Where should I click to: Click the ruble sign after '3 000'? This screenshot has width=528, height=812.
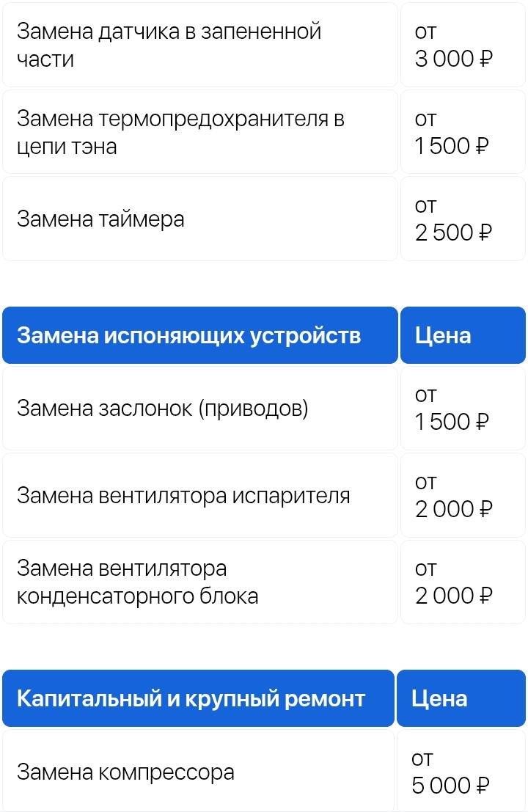click(x=486, y=60)
